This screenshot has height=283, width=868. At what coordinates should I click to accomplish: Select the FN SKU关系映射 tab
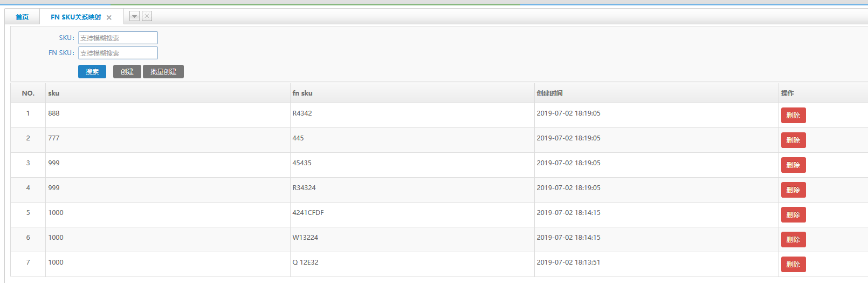coord(75,17)
